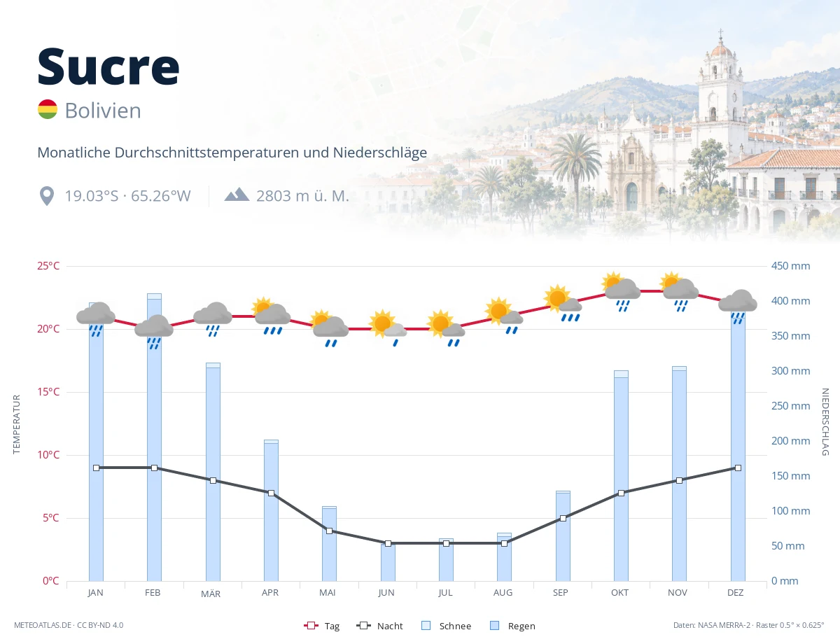
Task: Click the December night temperature point
Action: (x=738, y=468)
